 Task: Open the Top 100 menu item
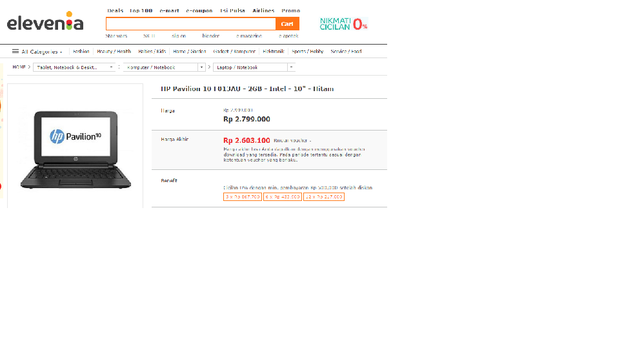click(141, 11)
